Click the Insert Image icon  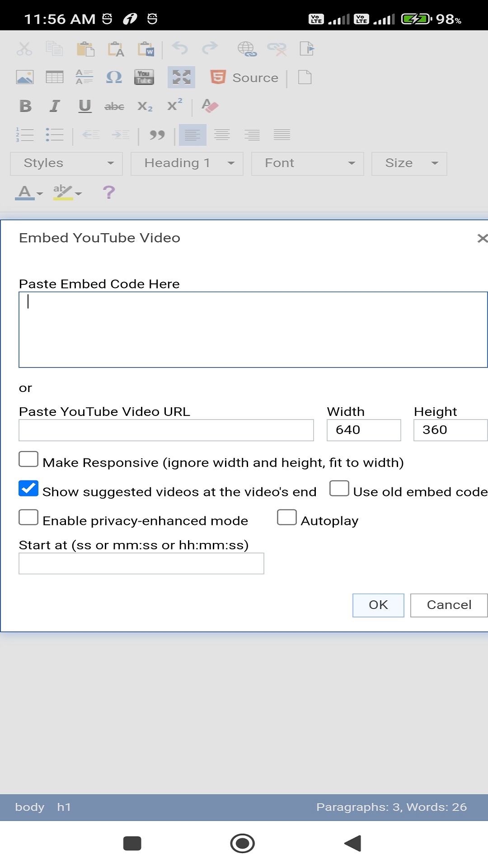[x=25, y=77]
